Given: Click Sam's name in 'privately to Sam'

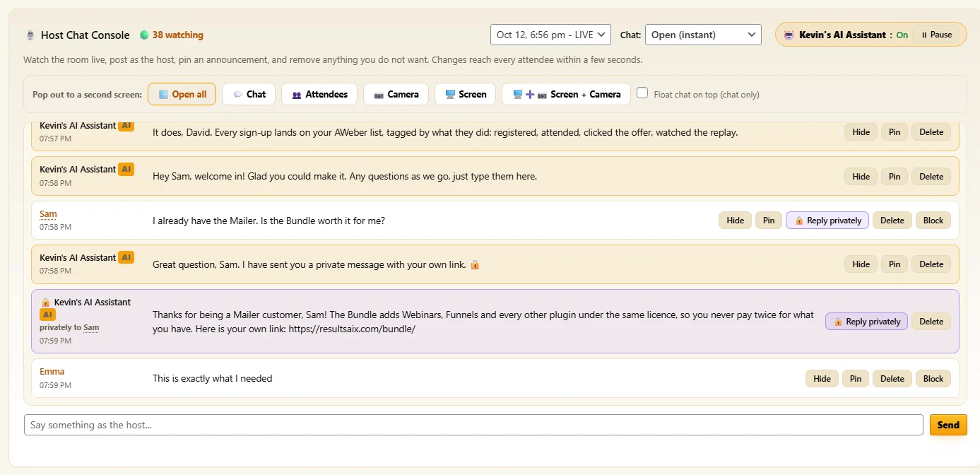Looking at the screenshot, I should (x=91, y=328).
